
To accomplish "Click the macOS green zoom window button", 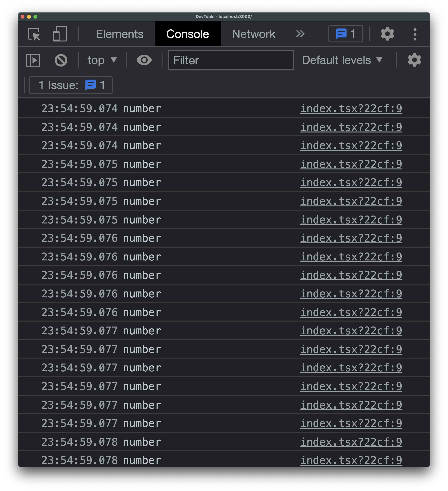I will pyautogui.click(x=35, y=17).
